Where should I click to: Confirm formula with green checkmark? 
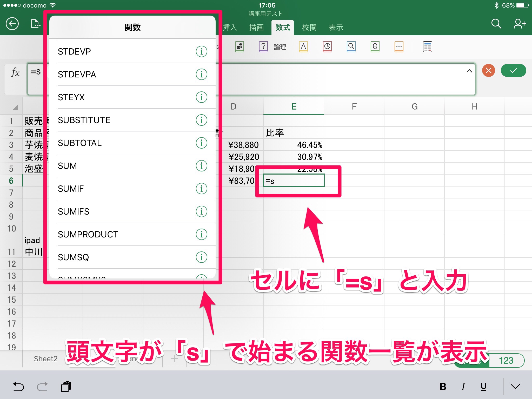point(513,71)
